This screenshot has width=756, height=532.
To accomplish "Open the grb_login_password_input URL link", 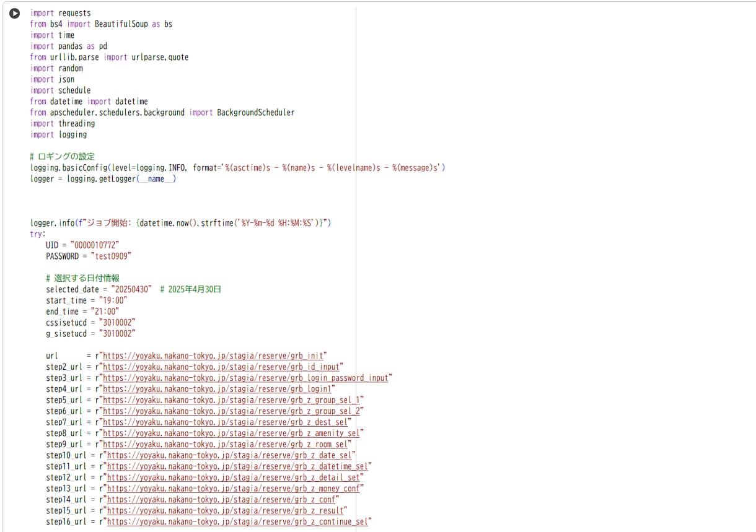I will click(245, 378).
